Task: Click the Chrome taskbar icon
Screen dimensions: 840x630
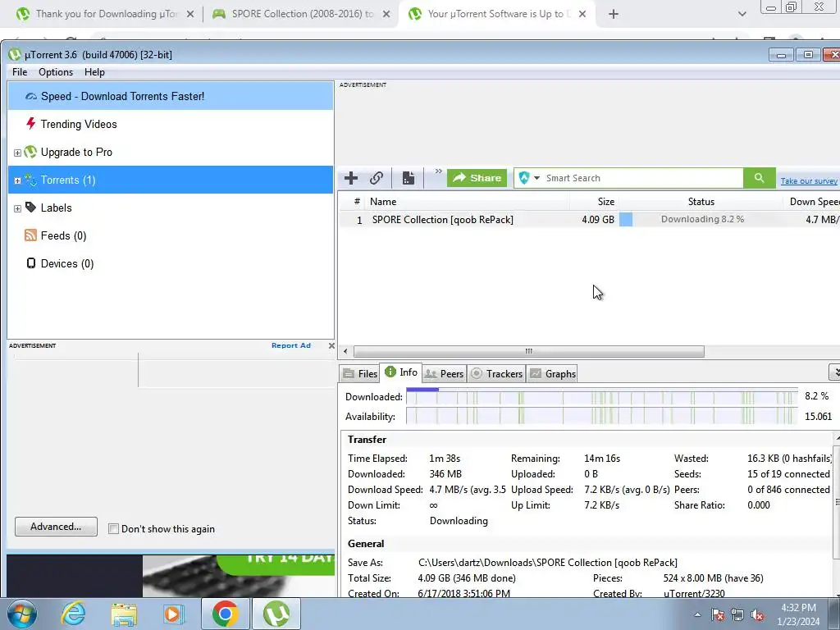Action: click(x=225, y=614)
